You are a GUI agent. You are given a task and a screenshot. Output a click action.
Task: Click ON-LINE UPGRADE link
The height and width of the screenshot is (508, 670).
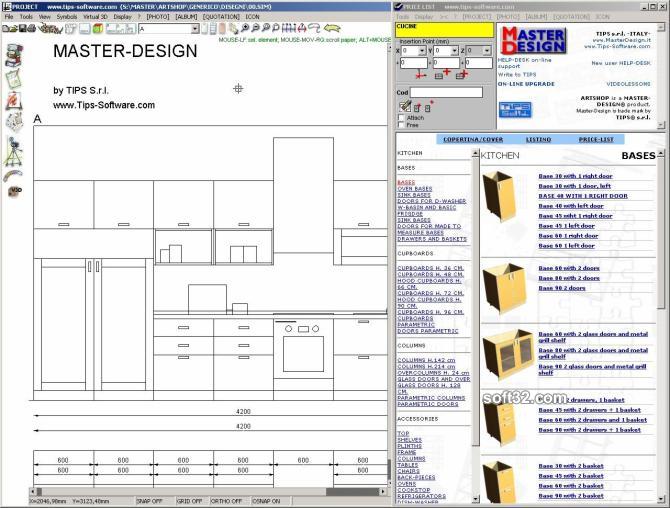(526, 84)
